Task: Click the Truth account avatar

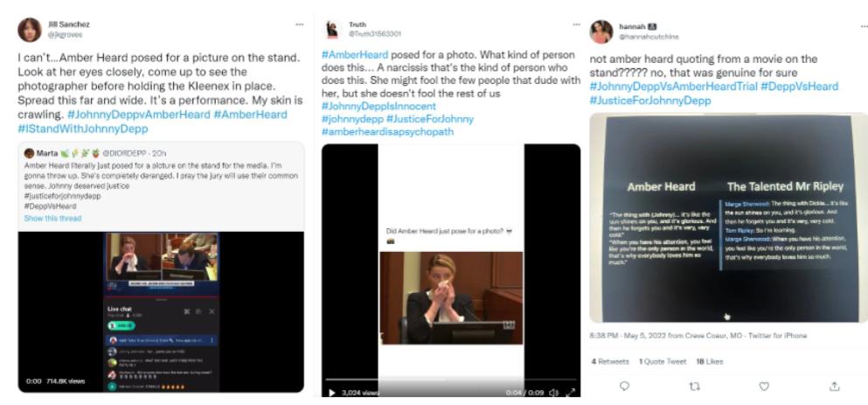Action: click(x=332, y=30)
